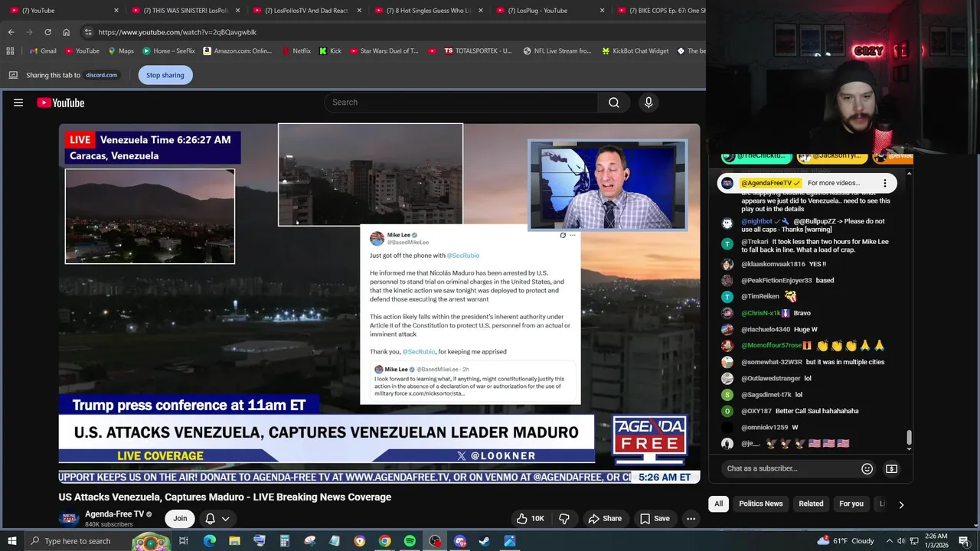
Task: Expand the notification options chevron beside bell
Action: [226, 519]
